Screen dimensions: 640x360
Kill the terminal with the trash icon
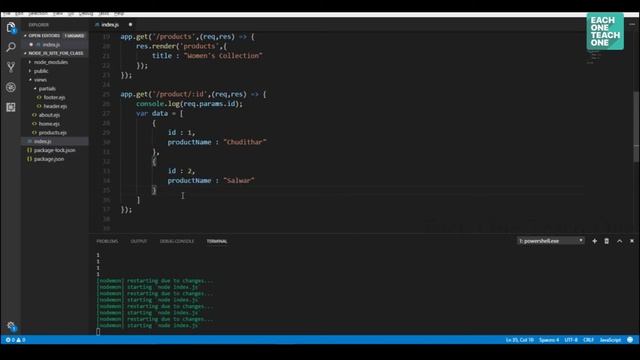607,241
